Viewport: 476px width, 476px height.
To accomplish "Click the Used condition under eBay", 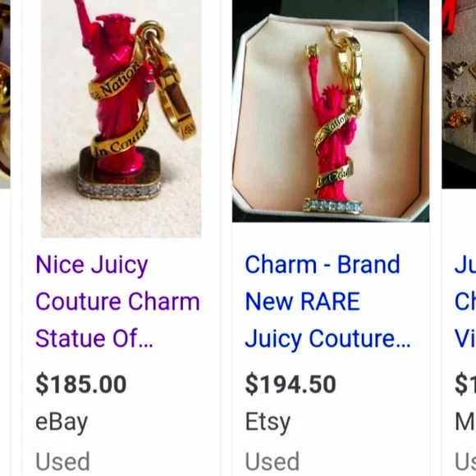I will [x=62, y=461].
